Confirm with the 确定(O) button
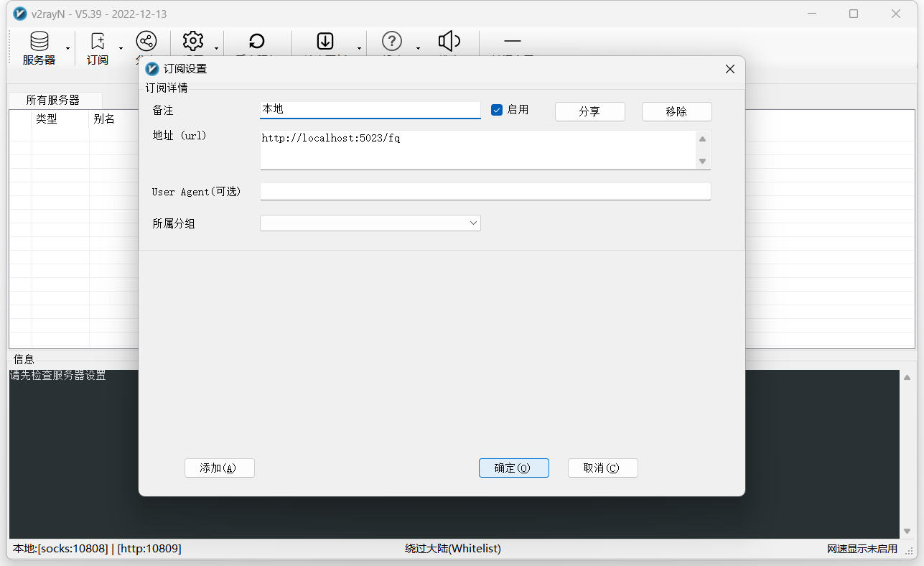 click(514, 468)
